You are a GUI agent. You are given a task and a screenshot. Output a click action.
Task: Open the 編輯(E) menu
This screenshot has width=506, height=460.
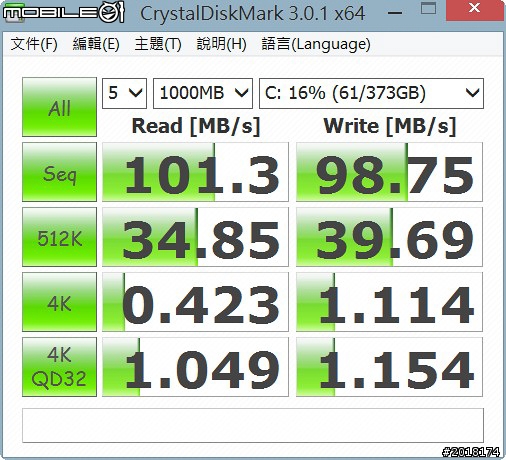click(x=96, y=44)
